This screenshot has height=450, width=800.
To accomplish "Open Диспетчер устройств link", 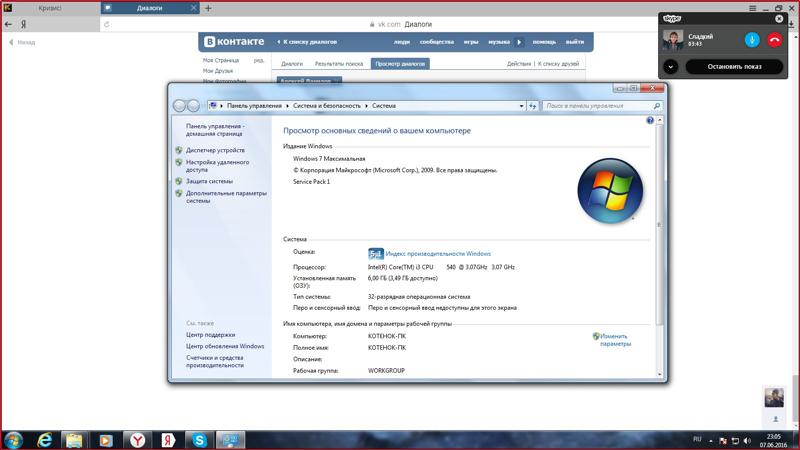I will (x=215, y=151).
